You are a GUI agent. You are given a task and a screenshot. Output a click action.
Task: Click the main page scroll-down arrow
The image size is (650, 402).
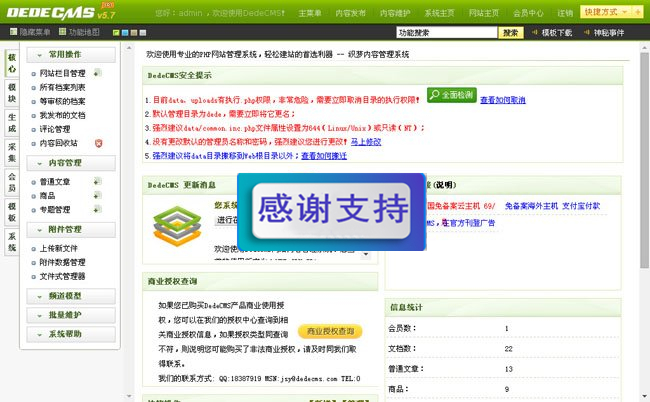click(x=644, y=397)
